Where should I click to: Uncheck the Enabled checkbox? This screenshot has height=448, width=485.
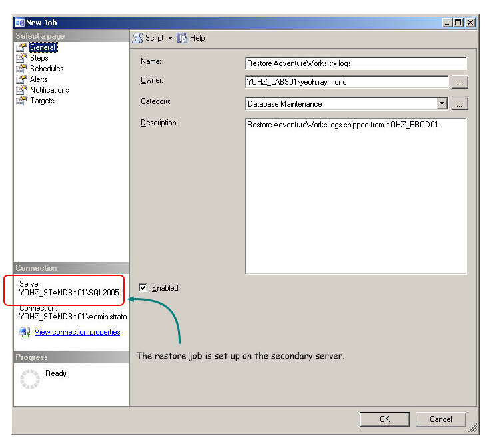[143, 288]
